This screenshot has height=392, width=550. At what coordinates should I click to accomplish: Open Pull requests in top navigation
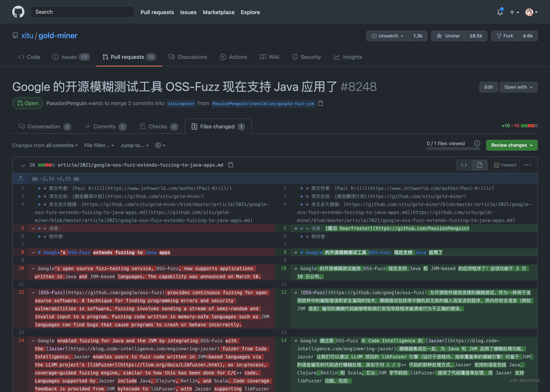coord(157,12)
